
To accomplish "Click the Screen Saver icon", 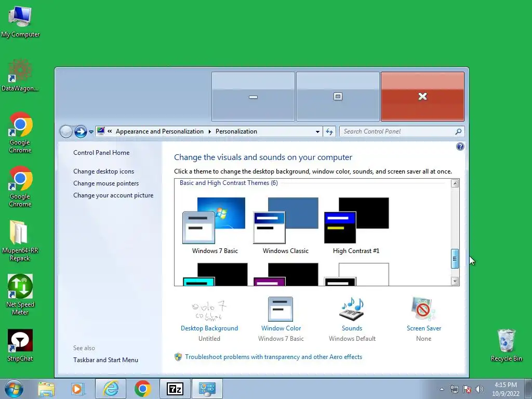I will 423,309.
